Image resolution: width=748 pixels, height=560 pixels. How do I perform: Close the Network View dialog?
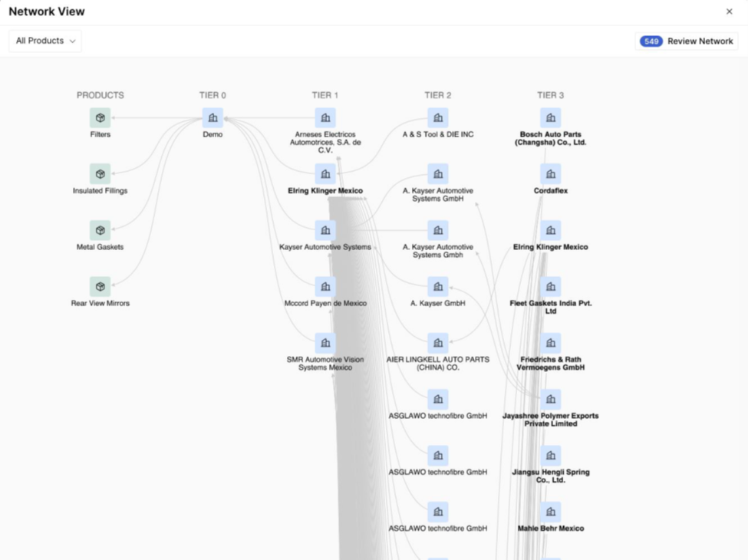(729, 12)
